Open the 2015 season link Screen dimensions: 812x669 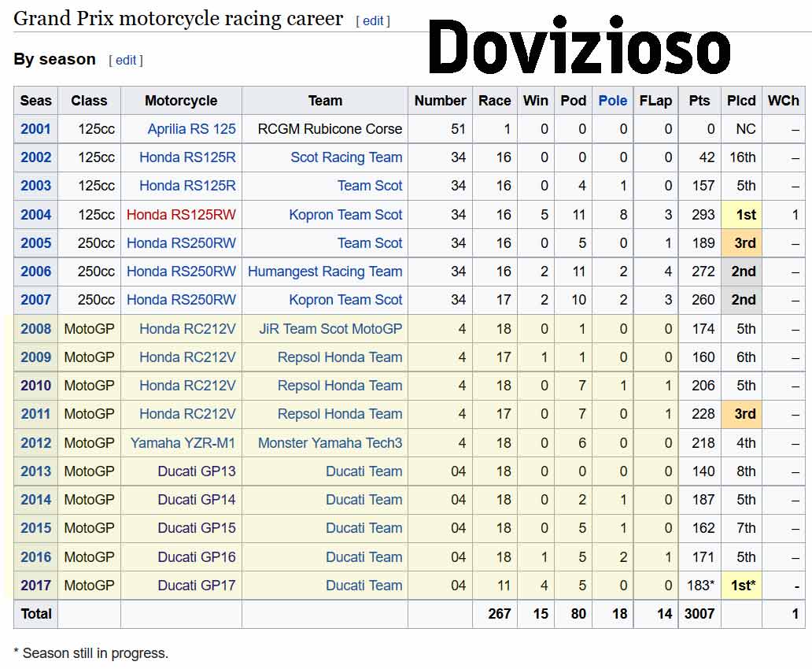35,528
